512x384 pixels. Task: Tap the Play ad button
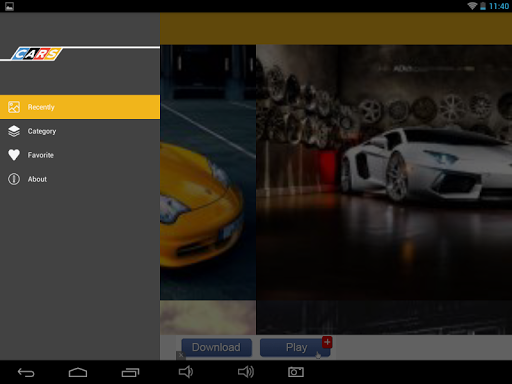pos(295,347)
